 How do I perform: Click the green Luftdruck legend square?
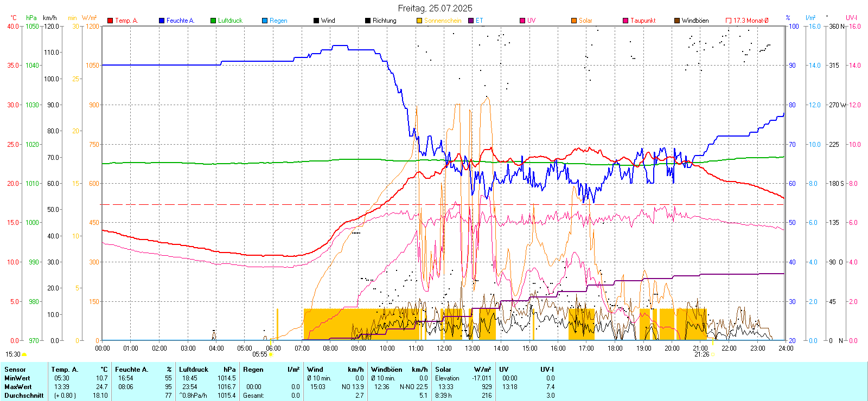[213, 21]
